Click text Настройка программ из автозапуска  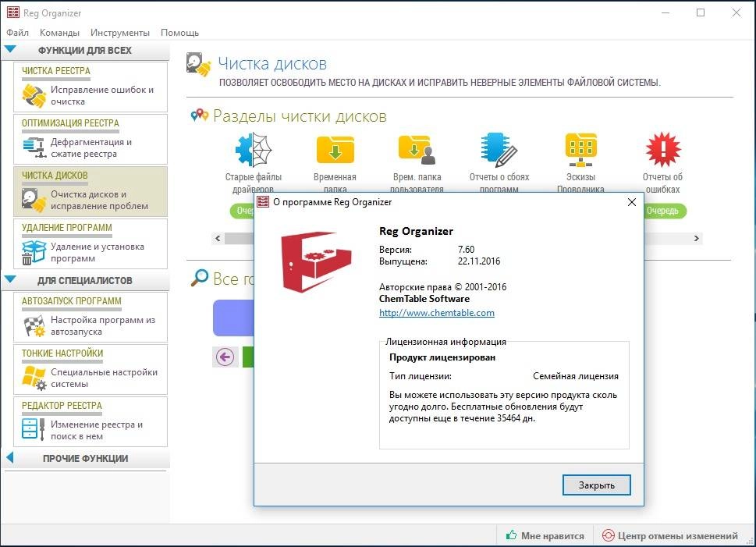[x=103, y=325]
